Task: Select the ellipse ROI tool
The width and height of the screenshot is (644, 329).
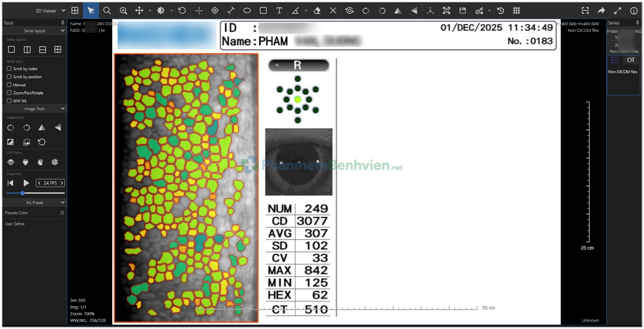Action: pyautogui.click(x=247, y=11)
